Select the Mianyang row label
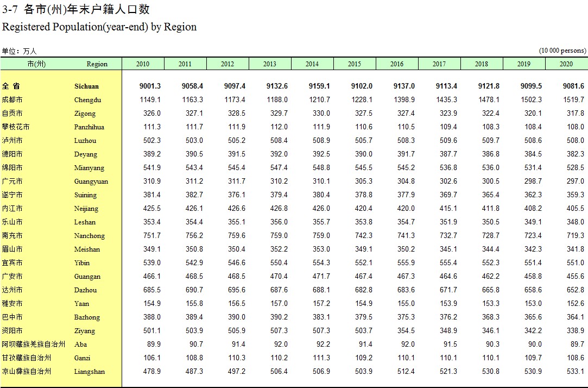This screenshot has height=388, width=588. pos(89,168)
